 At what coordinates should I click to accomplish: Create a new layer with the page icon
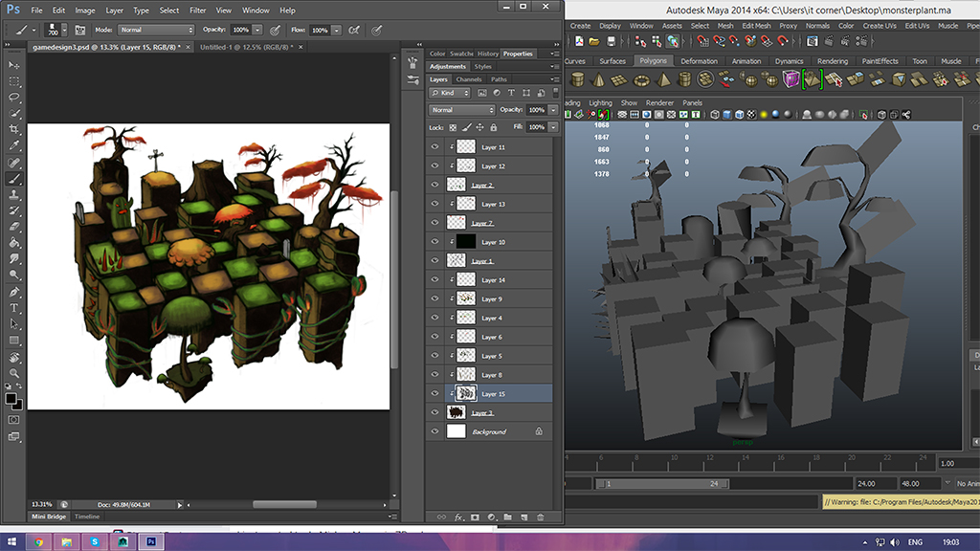[524, 518]
